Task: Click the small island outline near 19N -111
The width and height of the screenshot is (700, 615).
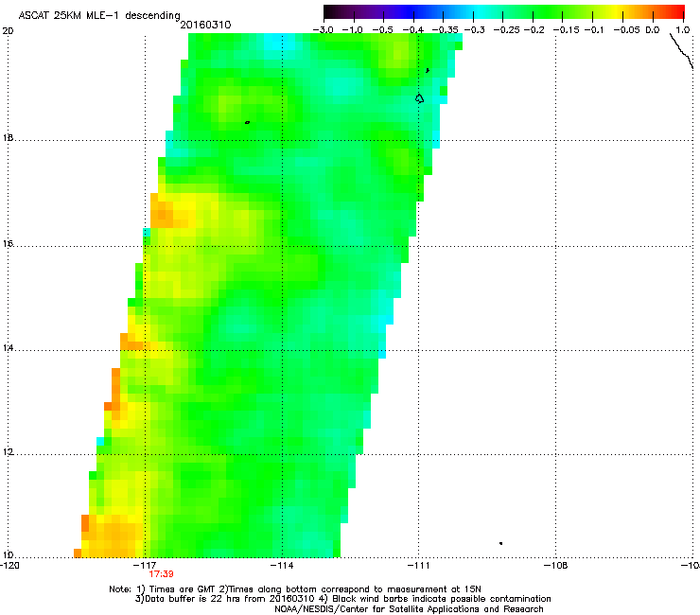Action: tap(419, 98)
